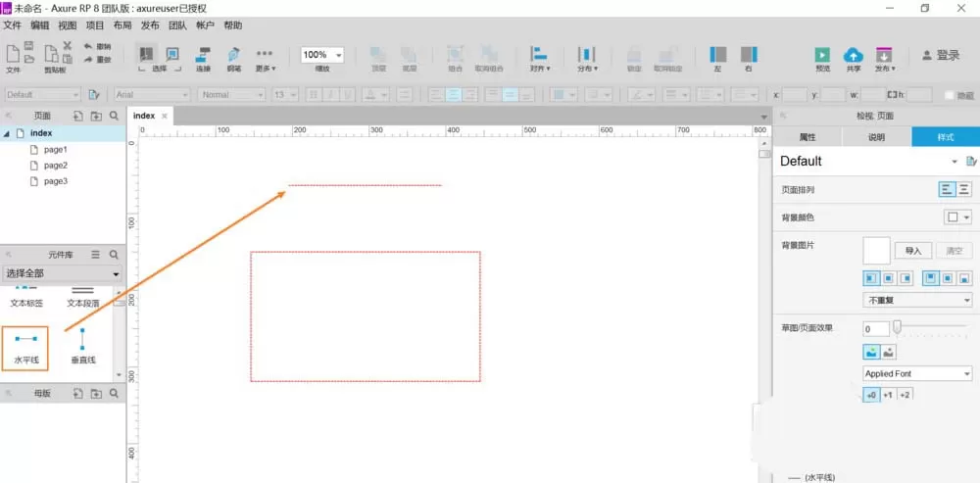
Task: Open the 对齐 align dropdown
Action: (x=539, y=60)
